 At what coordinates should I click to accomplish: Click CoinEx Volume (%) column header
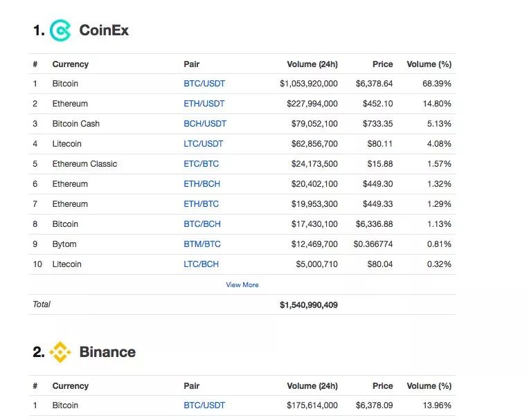429,64
